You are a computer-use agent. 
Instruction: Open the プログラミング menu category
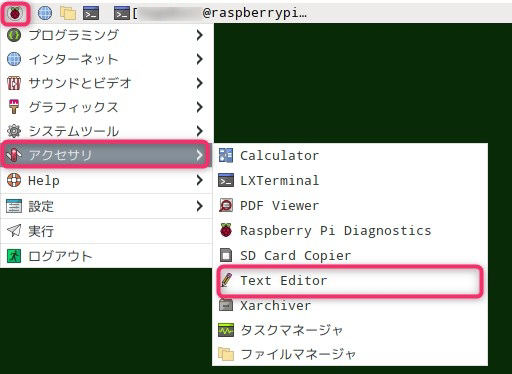pos(106,35)
